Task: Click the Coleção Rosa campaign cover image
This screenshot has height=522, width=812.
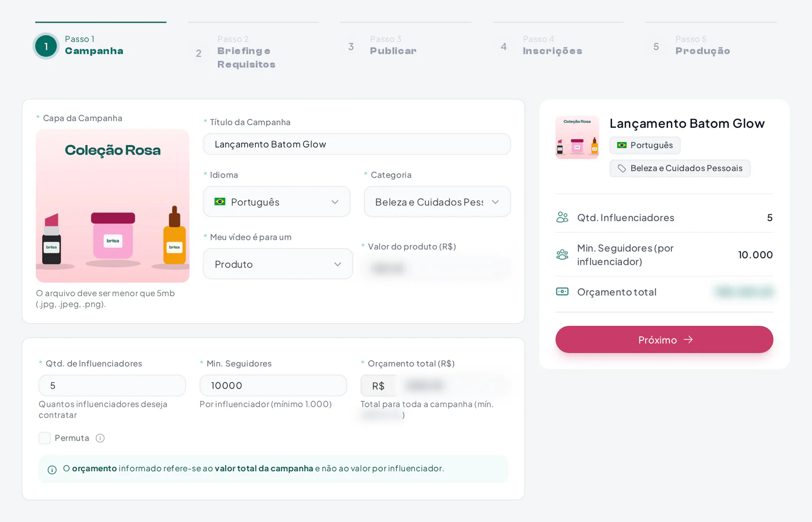Action: pos(113,206)
